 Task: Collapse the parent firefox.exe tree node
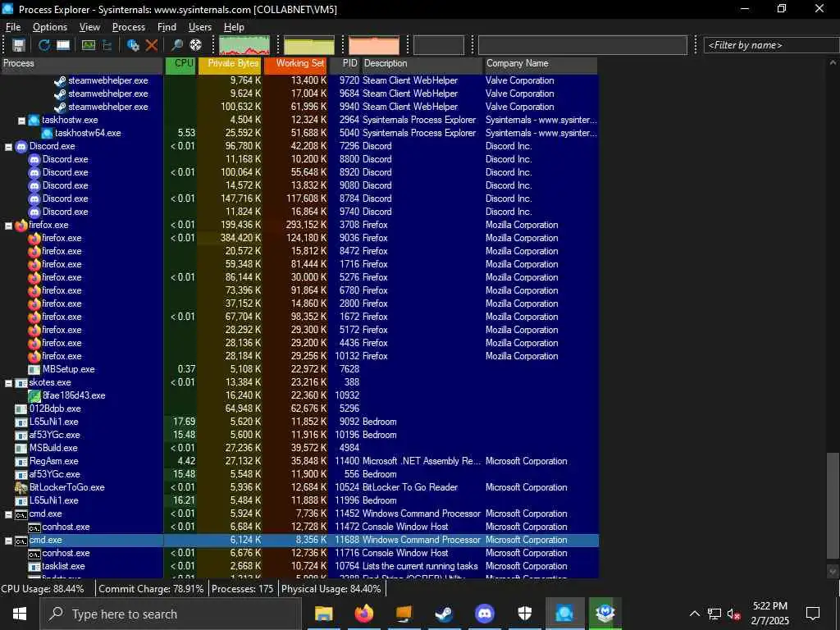point(8,226)
